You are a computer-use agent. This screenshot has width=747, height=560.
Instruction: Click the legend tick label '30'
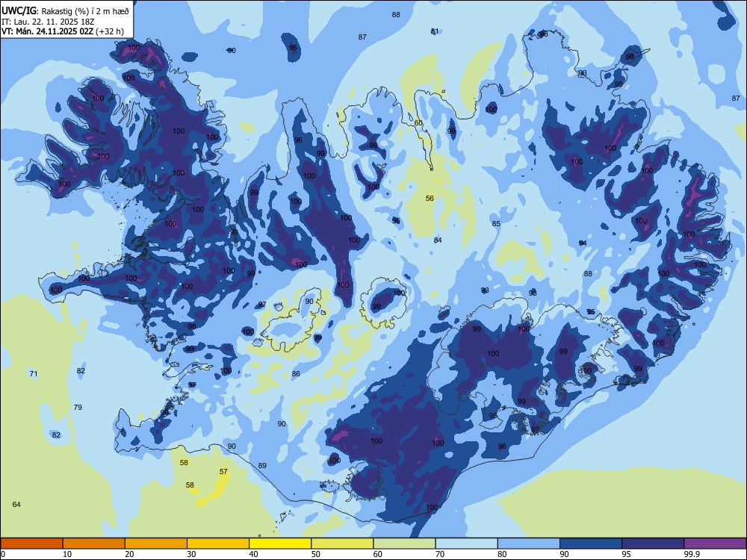pyautogui.click(x=191, y=554)
